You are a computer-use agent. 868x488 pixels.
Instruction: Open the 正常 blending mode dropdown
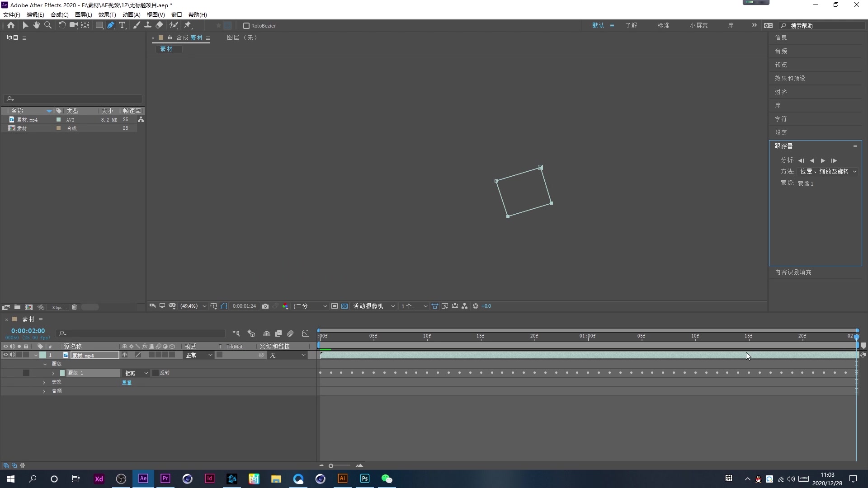click(199, 355)
